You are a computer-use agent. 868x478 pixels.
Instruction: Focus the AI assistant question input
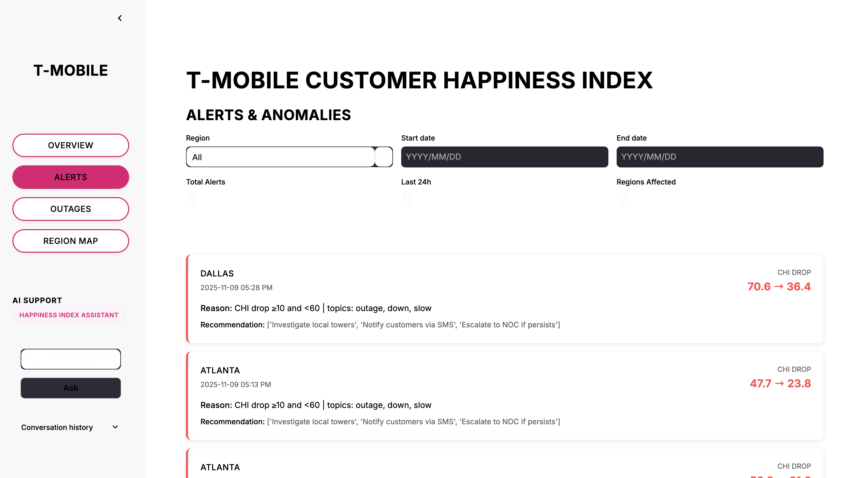tap(71, 359)
